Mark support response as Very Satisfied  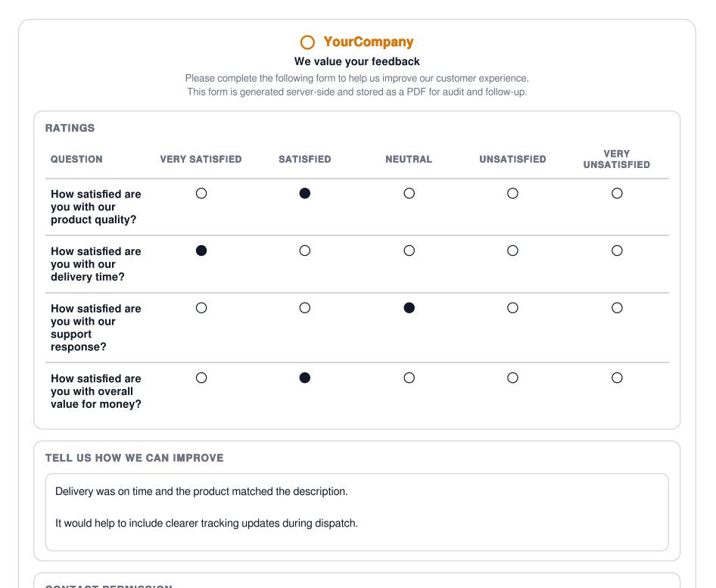click(201, 308)
